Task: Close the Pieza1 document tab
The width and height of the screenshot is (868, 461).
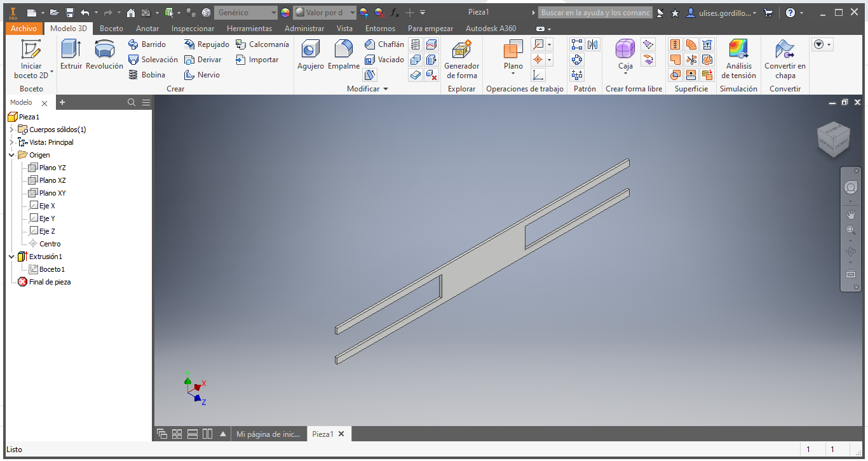Action: [x=341, y=434]
